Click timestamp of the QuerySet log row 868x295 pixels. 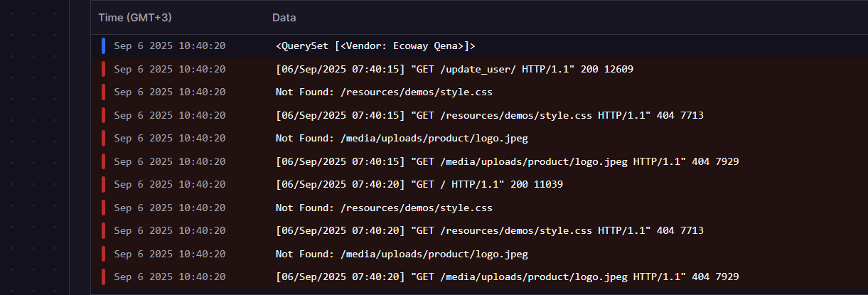169,46
